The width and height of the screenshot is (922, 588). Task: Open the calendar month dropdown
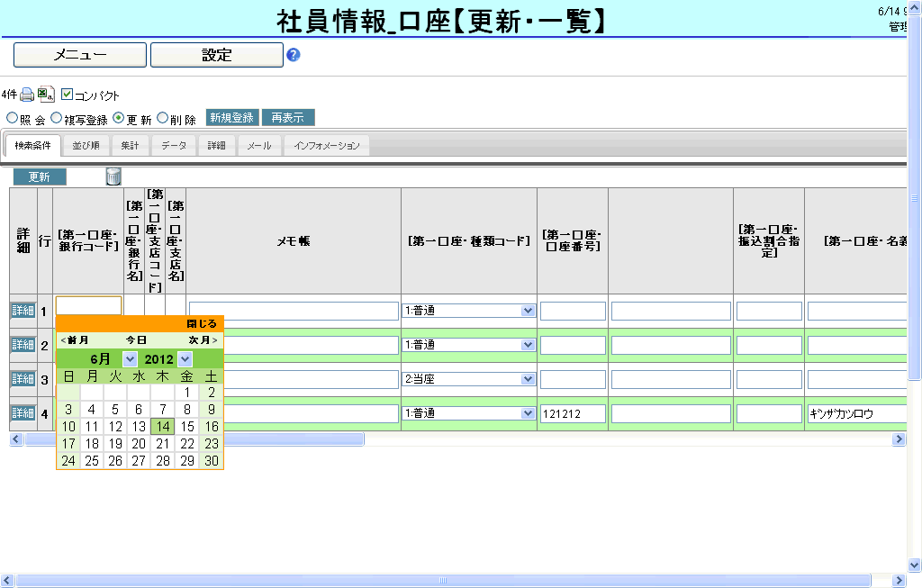tap(130, 358)
